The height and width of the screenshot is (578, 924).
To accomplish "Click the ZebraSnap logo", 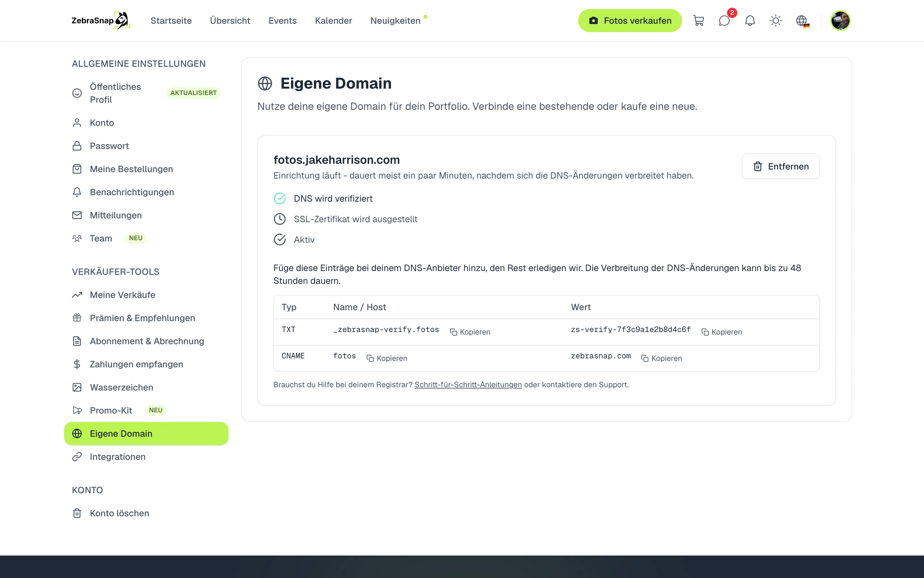I will click(101, 21).
